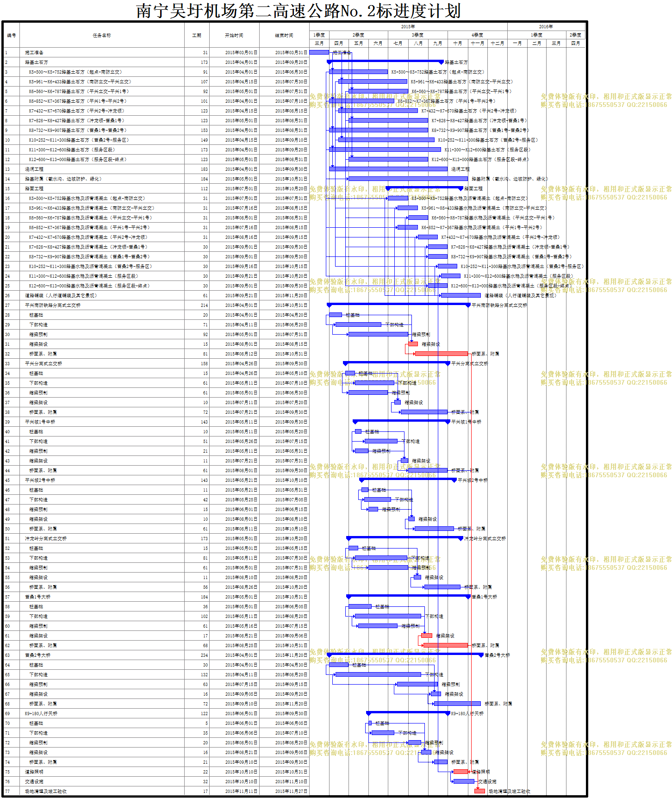Click task 'K10+252~K11+300路基水稳及沥青混凝土（茜桑2号-服务区）'
This screenshot has width=672, height=798.
(90, 267)
